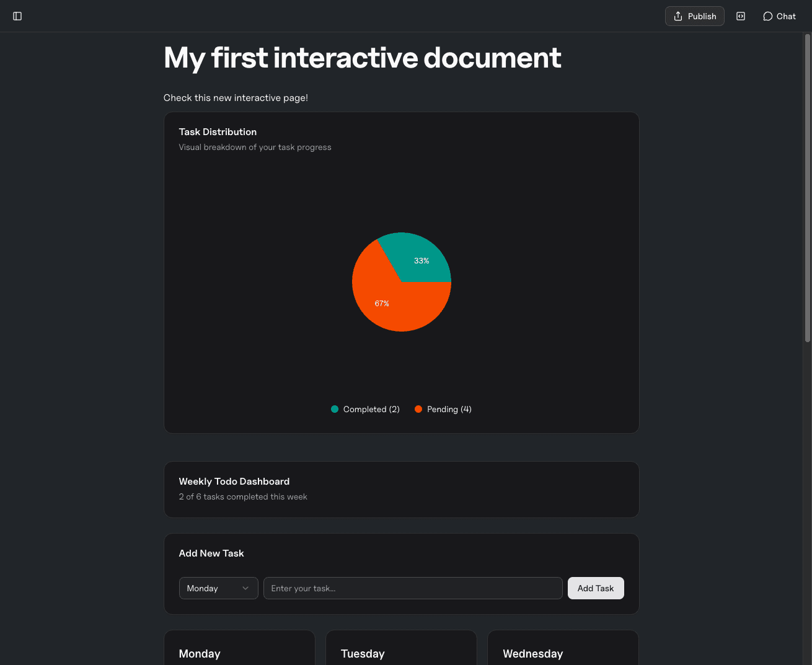Screen dimensions: 812x665
Task: Open Chat from the top bar
Action: pos(779,15)
